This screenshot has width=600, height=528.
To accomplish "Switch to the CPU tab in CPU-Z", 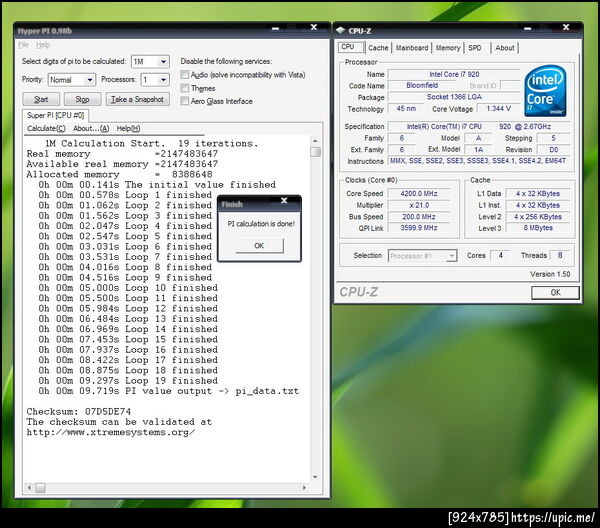I will (x=351, y=47).
